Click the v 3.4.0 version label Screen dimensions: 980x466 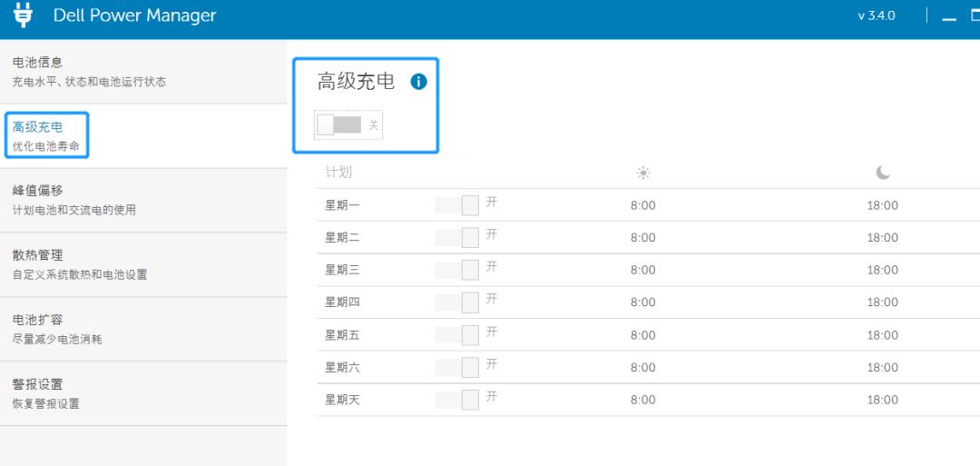point(877,16)
